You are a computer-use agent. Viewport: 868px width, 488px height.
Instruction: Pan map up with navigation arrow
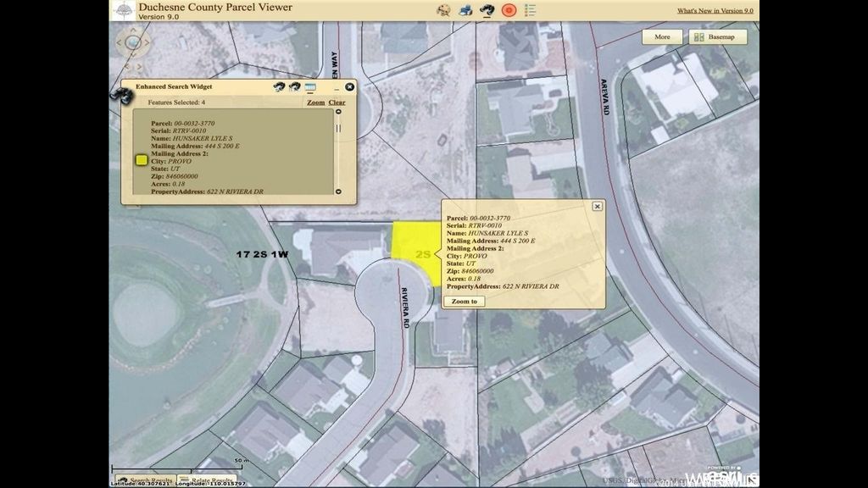[133, 30]
